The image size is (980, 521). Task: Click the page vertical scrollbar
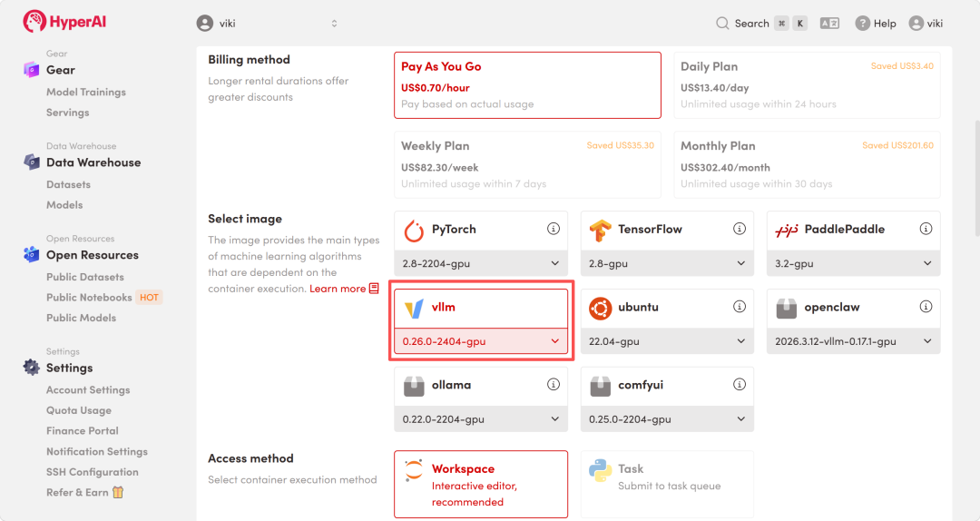(x=977, y=179)
